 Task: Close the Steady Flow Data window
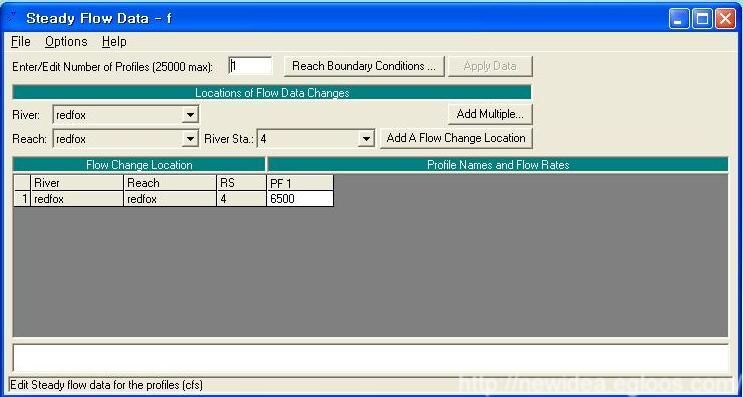click(725, 19)
